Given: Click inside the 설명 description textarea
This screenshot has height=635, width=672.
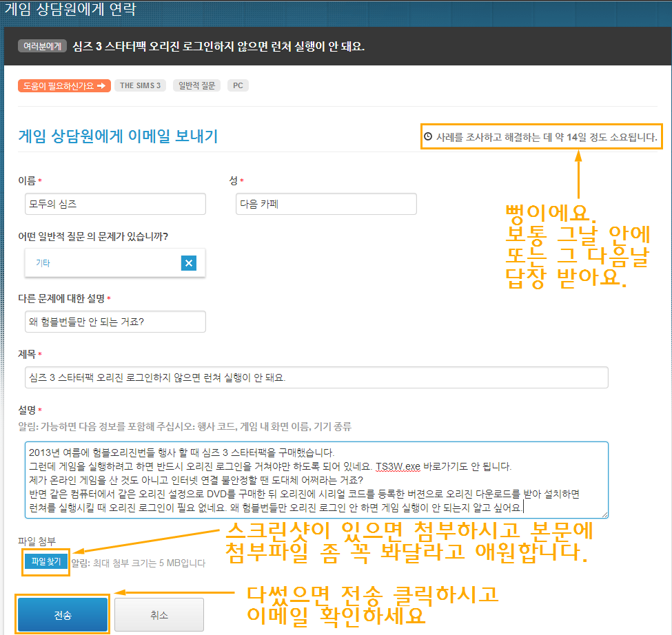Looking at the screenshot, I should [x=316, y=480].
